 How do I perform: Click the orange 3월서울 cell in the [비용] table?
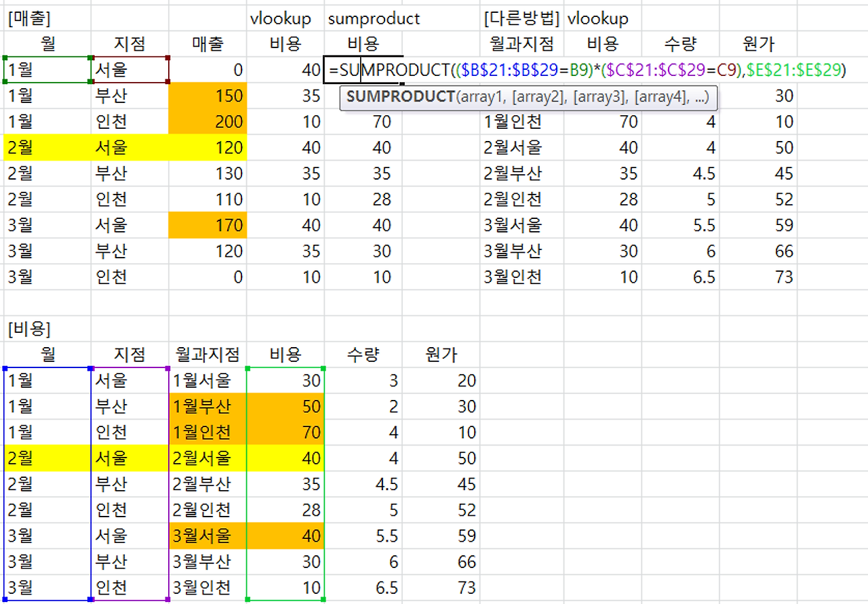208,536
